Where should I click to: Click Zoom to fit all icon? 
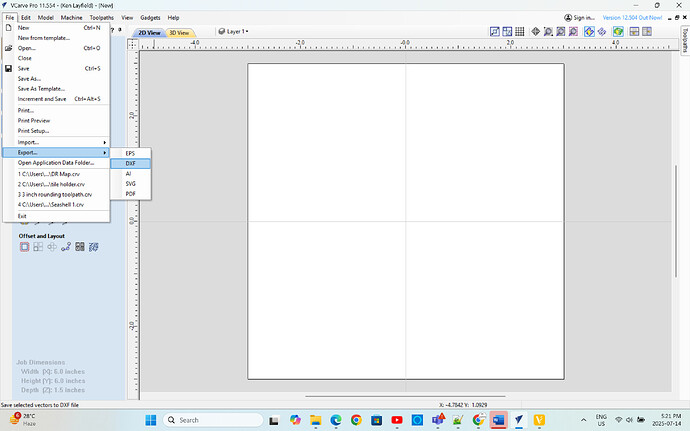click(561, 32)
